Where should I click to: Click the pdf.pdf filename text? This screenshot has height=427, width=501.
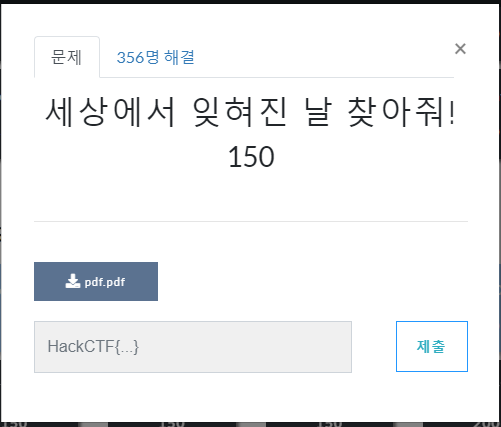coord(105,282)
